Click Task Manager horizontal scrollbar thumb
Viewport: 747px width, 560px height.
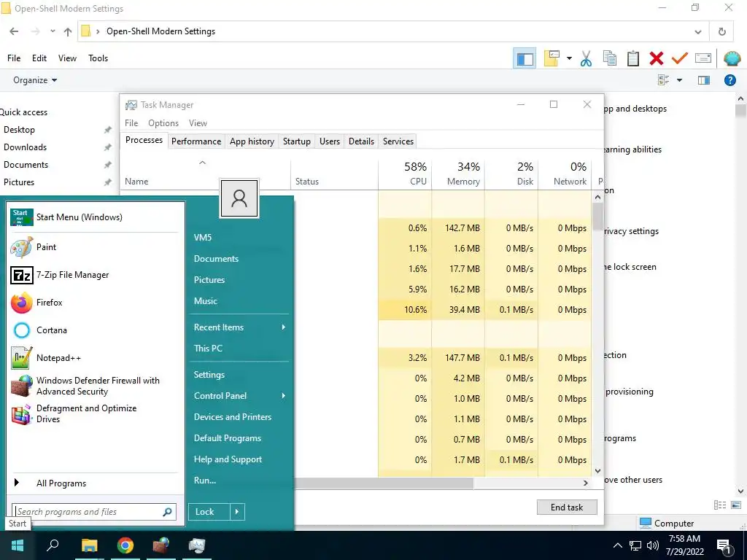click(384, 483)
